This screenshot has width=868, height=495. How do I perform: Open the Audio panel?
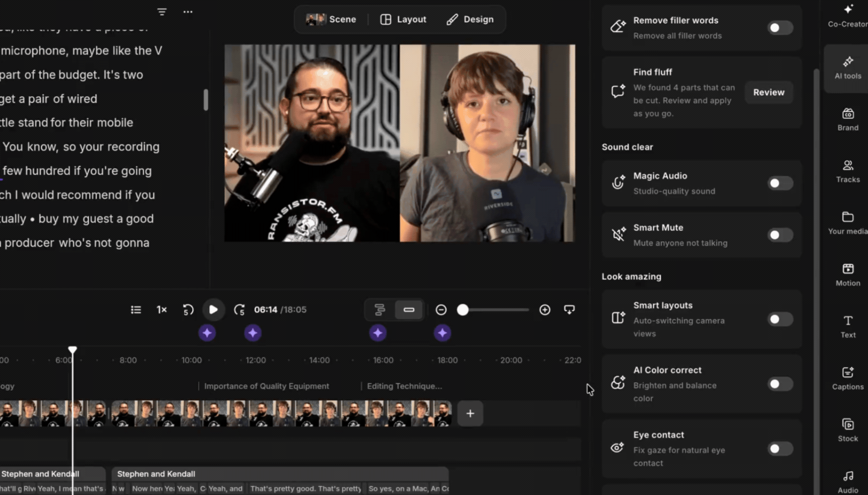click(848, 482)
